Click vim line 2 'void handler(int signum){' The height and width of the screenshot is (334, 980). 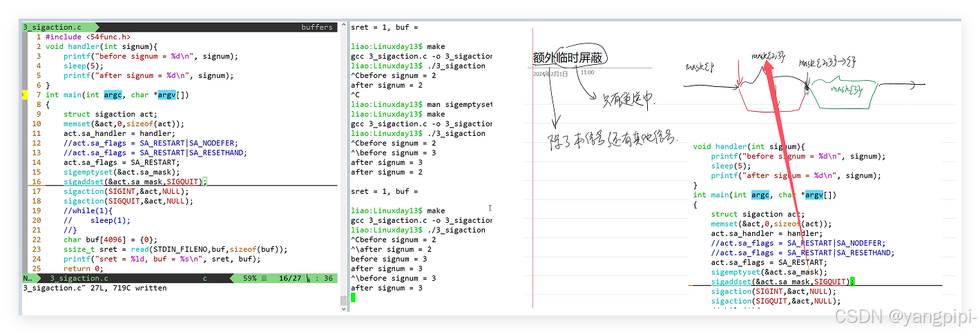[102, 47]
